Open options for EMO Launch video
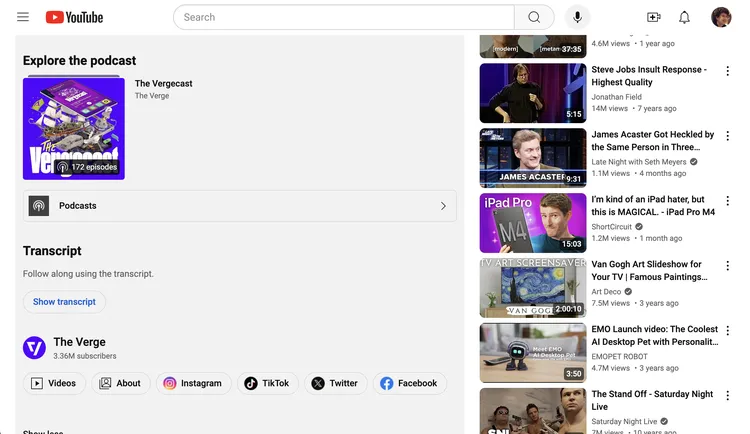This screenshot has width=750, height=434. click(728, 331)
